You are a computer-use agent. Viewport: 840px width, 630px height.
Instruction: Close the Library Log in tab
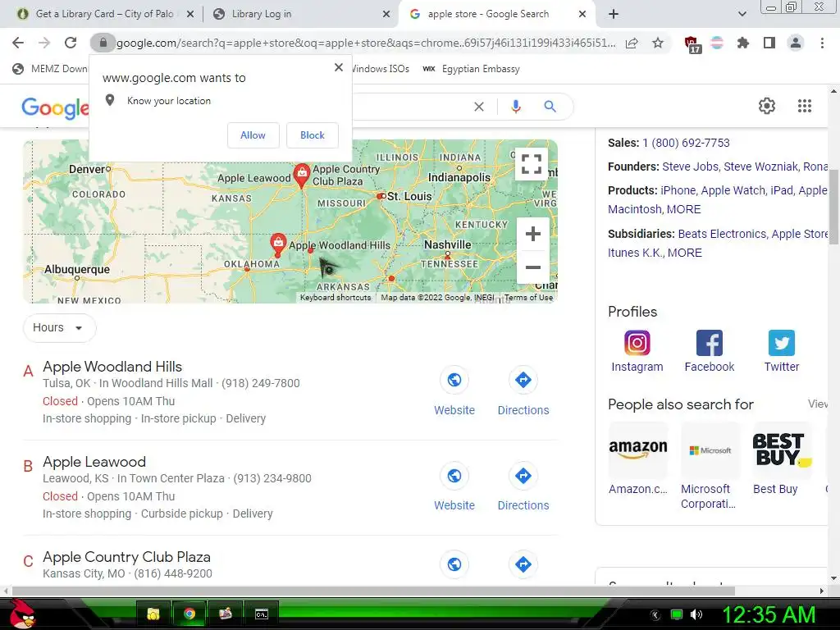(386, 15)
